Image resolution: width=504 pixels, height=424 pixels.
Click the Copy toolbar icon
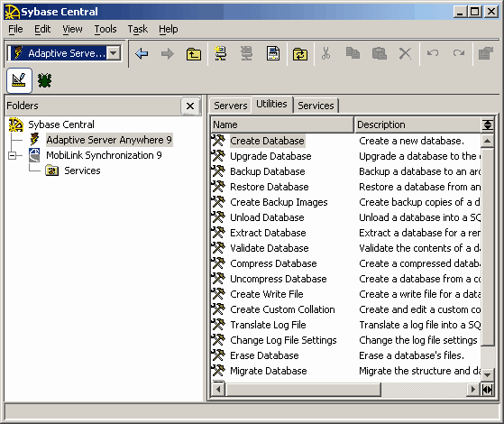353,53
